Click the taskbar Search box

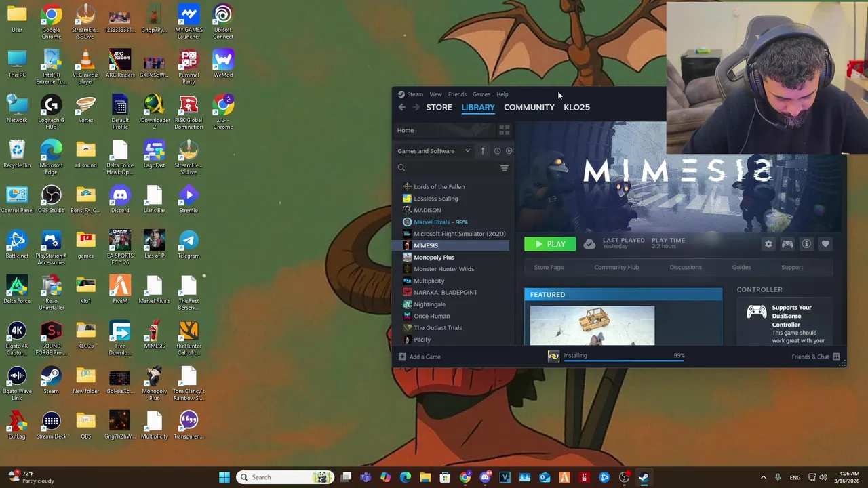tap(284, 477)
